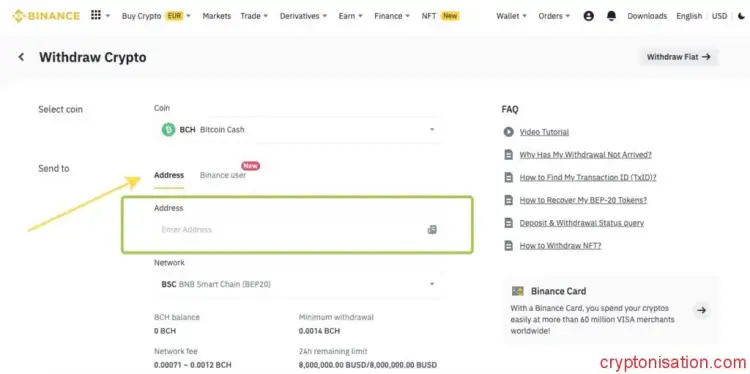The image size is (750, 374).
Task: Expand the Finance menu
Action: (392, 16)
